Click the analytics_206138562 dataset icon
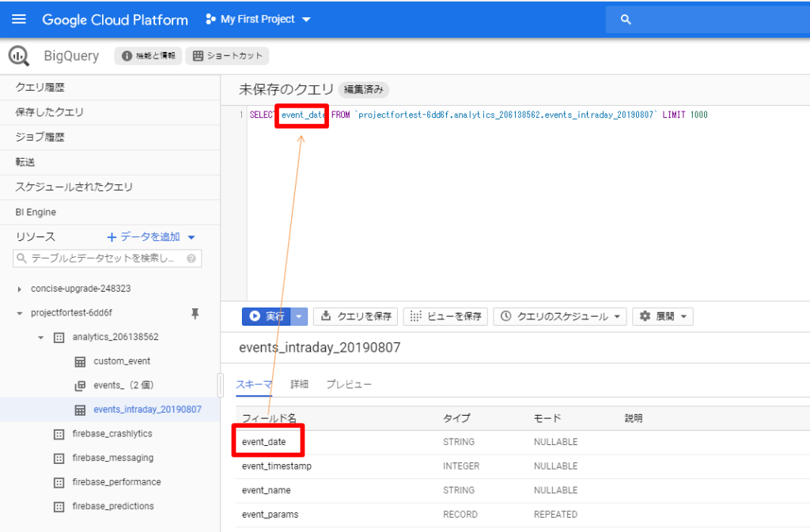Viewport: 810px width, 532px height. tap(59, 338)
